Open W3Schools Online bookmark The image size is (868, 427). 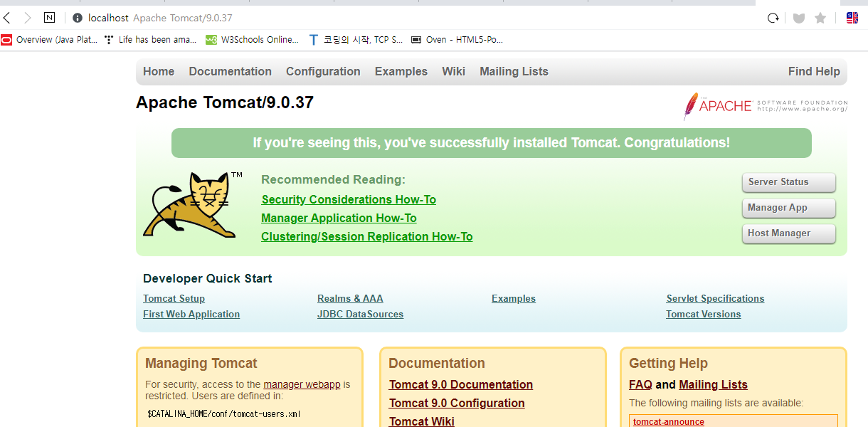click(x=253, y=40)
